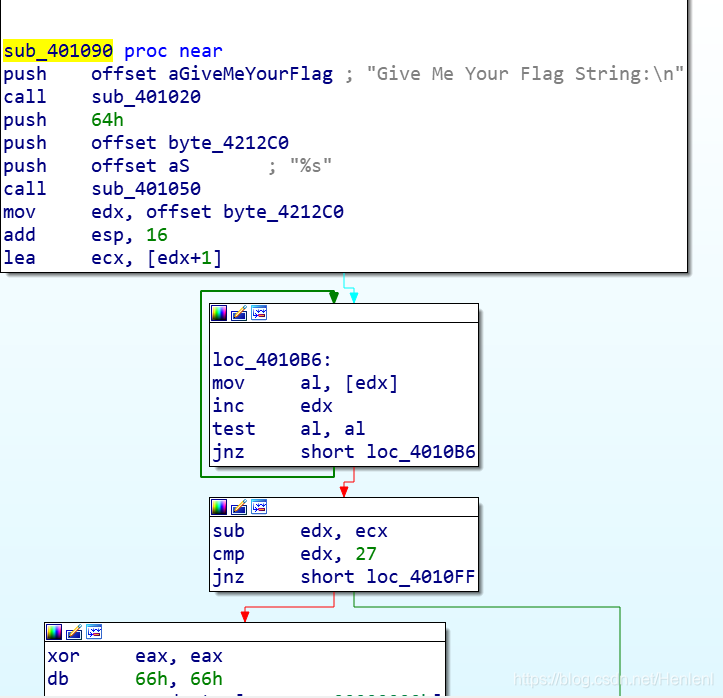Click group-nodes icon in loc_4010B6 block
This screenshot has height=698, width=723.
(259, 313)
